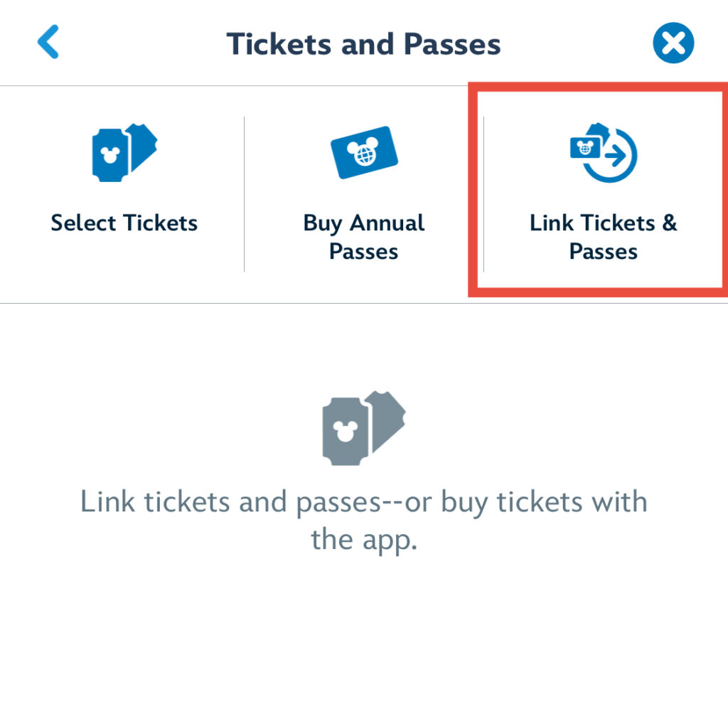The image size is (728, 709).
Task: Tap the gray tickets placeholder icon
Action: pyautogui.click(x=363, y=427)
